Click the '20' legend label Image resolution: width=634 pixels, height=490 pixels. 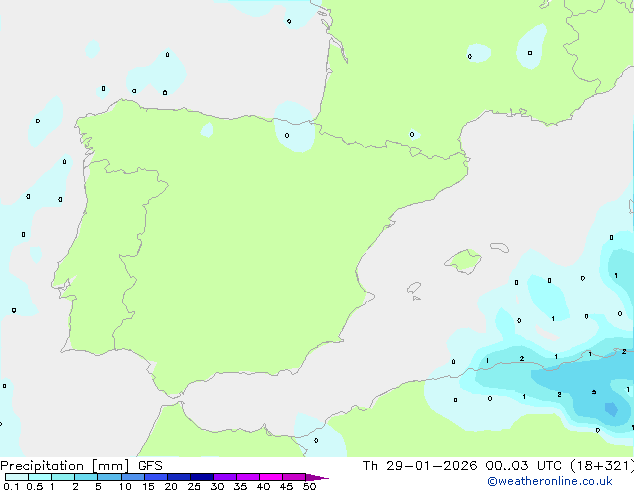point(171,486)
